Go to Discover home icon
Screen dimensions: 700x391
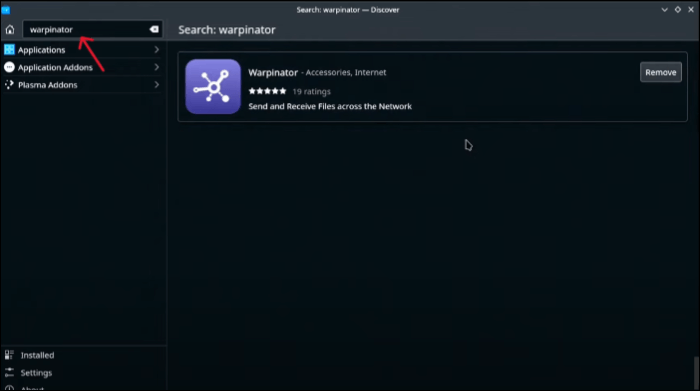pos(10,30)
